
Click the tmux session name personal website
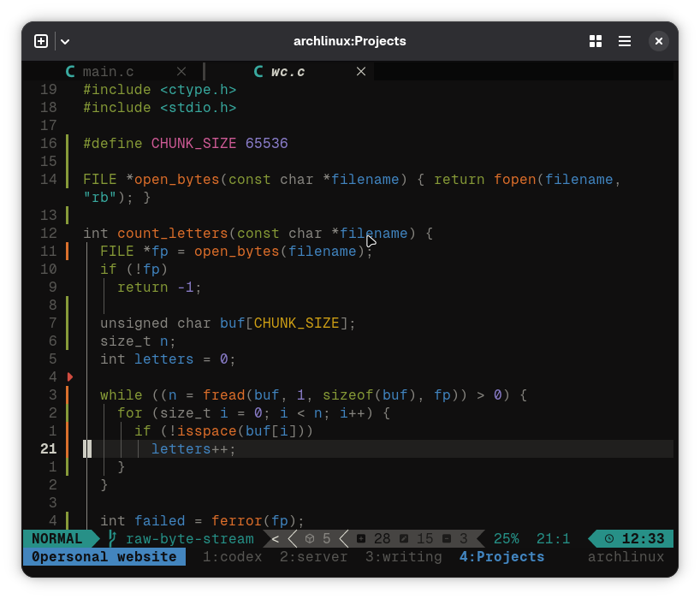[x=109, y=557]
